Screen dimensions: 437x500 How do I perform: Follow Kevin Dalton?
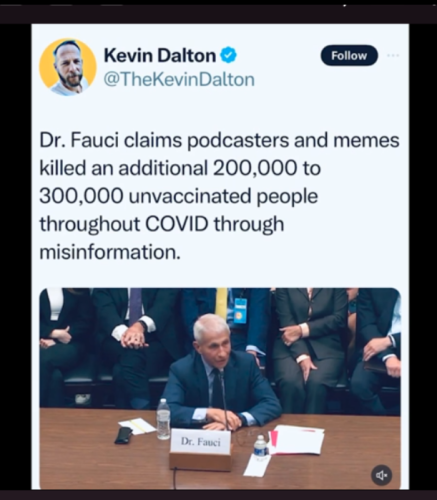349,55
